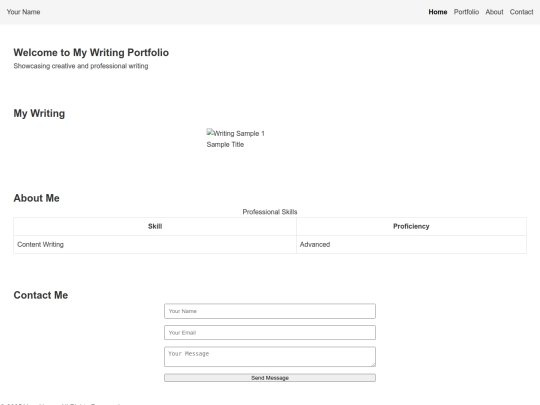Focus the Your Name input field
Image resolution: width=540 pixels, height=405 pixels.
pos(270,311)
